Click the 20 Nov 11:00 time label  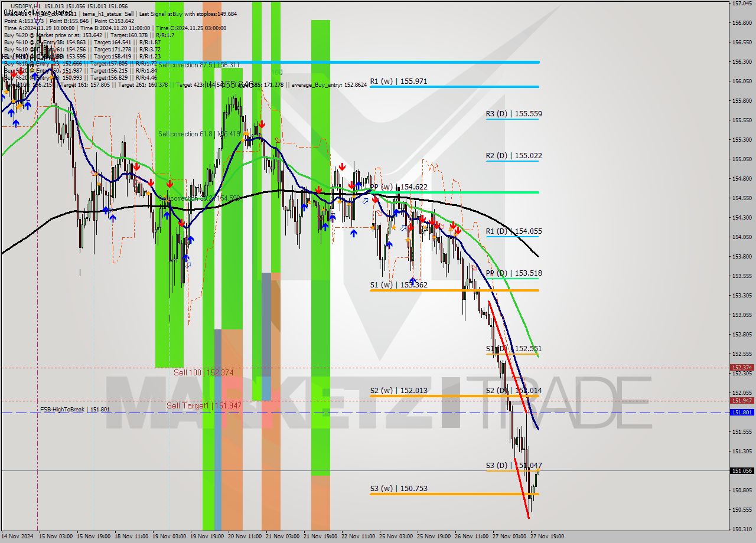(245, 537)
